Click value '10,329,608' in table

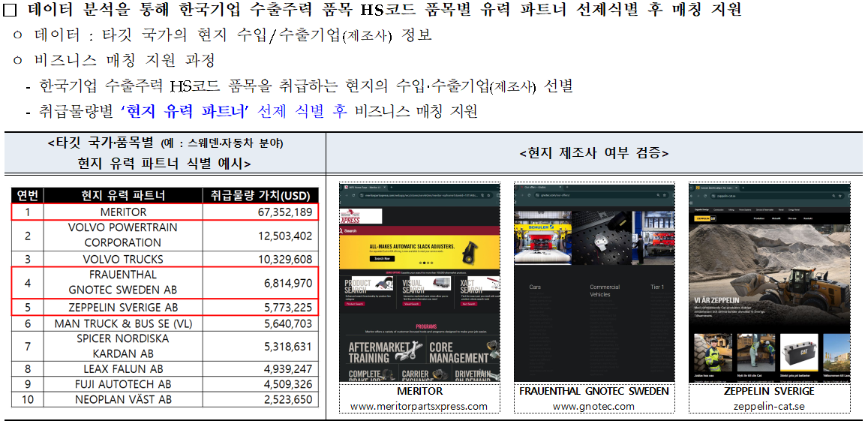(284, 259)
